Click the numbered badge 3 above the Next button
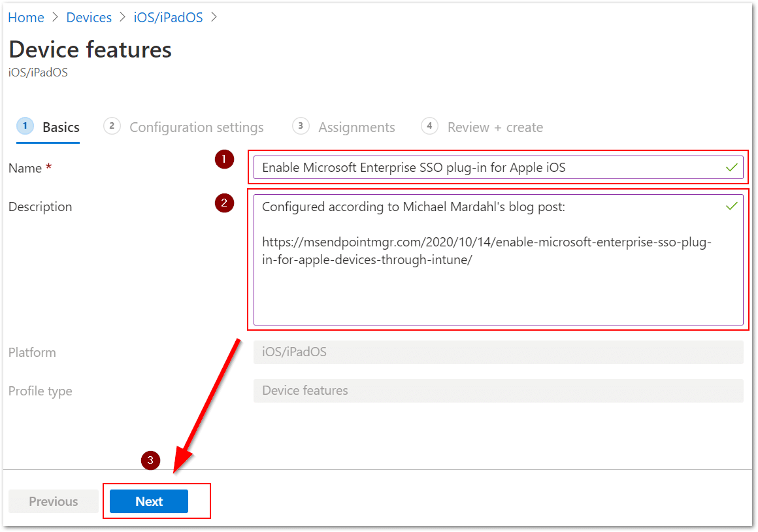Viewport: 758px width, 532px height. [150, 460]
